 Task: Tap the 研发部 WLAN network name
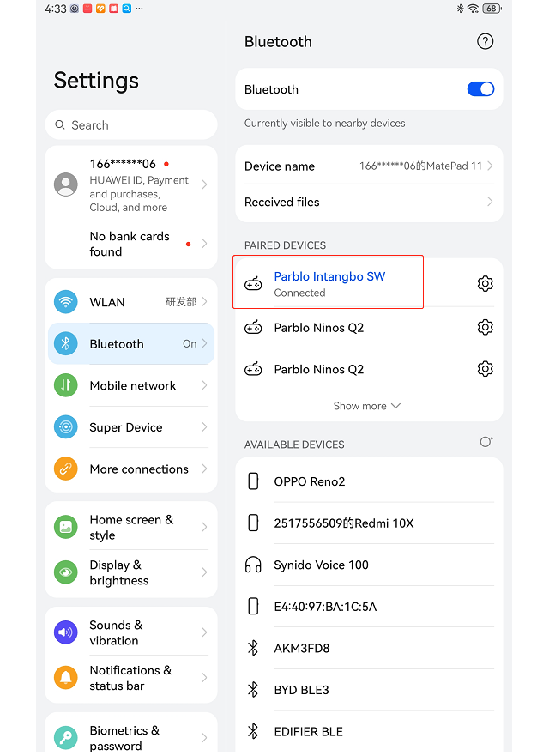pos(181,302)
